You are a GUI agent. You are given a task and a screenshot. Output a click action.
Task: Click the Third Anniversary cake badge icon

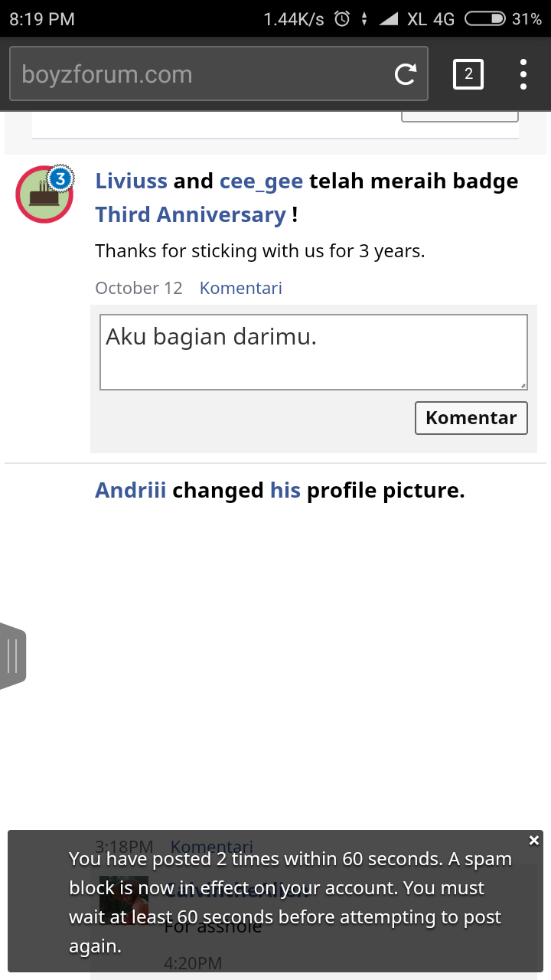click(44, 194)
